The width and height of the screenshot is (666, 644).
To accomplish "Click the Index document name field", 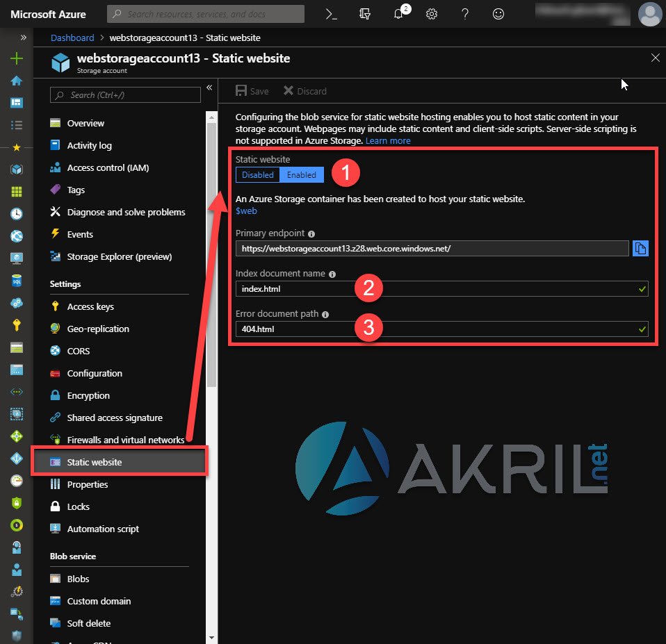I will pos(441,289).
